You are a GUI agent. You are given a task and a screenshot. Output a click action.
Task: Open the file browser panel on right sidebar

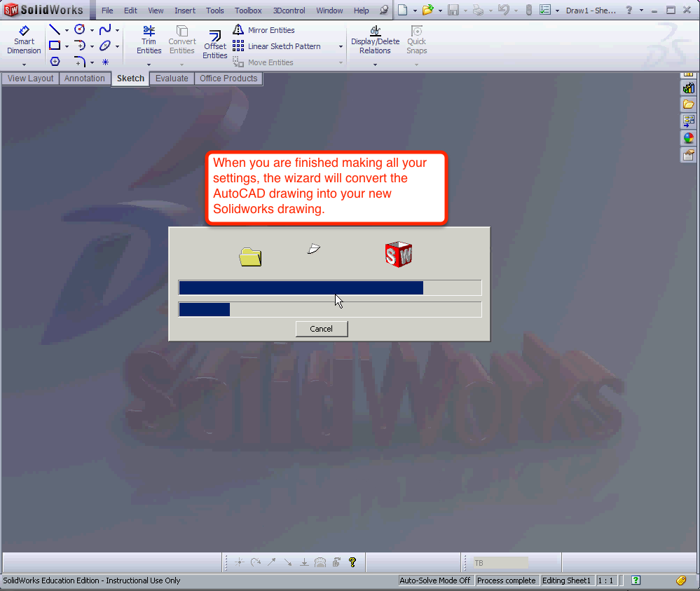pyautogui.click(x=688, y=104)
